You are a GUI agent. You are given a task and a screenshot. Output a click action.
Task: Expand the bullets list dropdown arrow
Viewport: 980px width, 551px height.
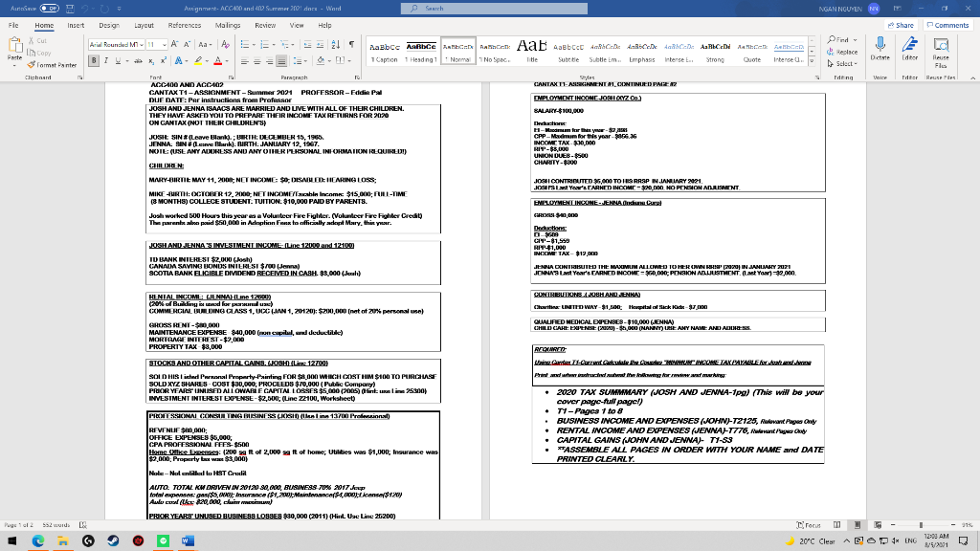(x=254, y=44)
